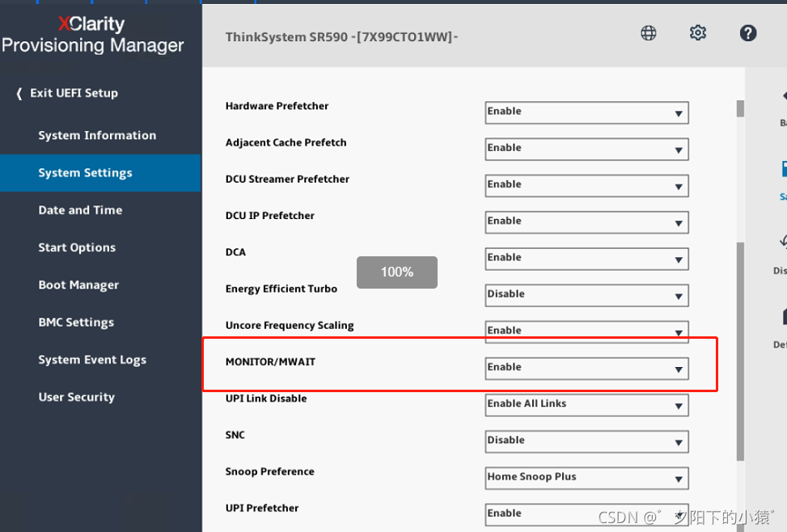Click the Energy Efficient Turbo label
The height and width of the screenshot is (532, 787).
click(x=281, y=289)
